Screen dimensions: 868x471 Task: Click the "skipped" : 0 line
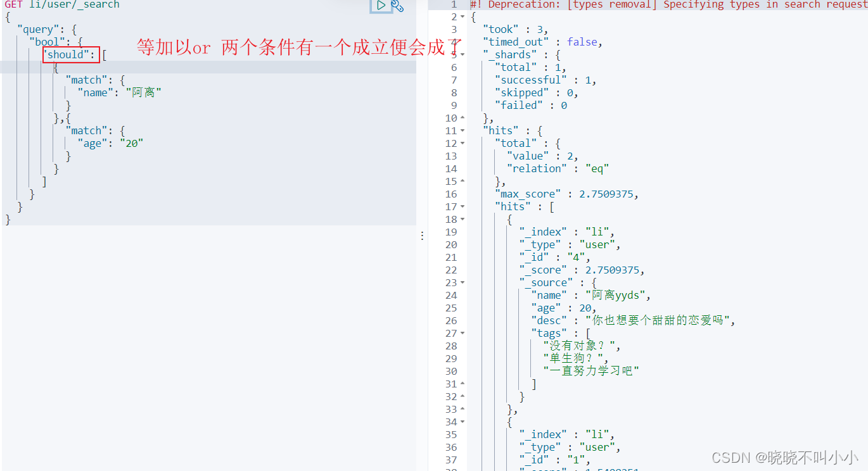[537, 92]
